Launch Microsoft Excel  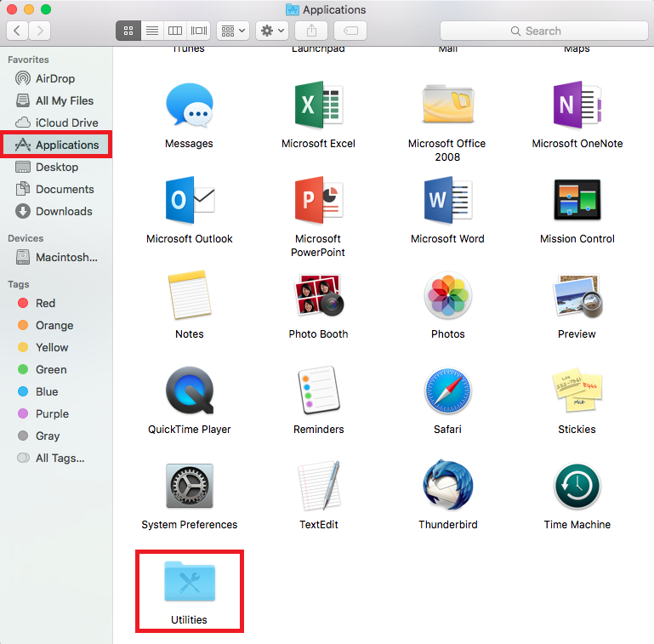[x=318, y=105]
